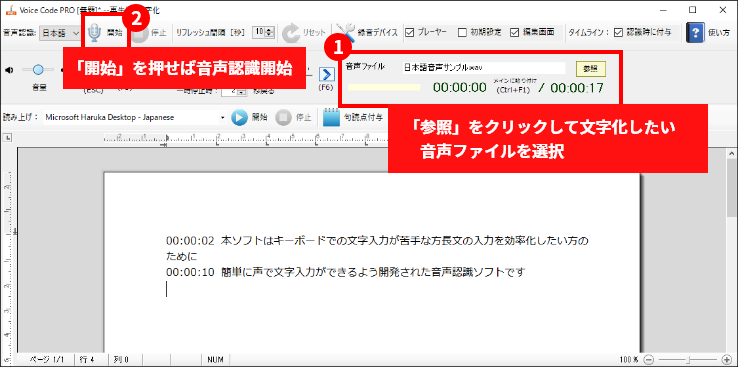
Task: Click the zoom out minus icon
Action: [649, 359]
